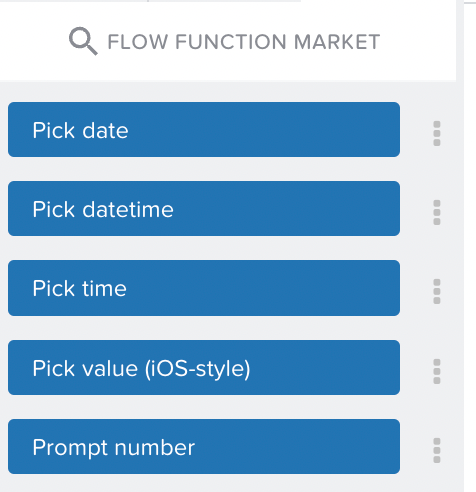Viewport: 476px width, 492px height.
Task: Select the Prompt number flow function
Action: click(204, 446)
